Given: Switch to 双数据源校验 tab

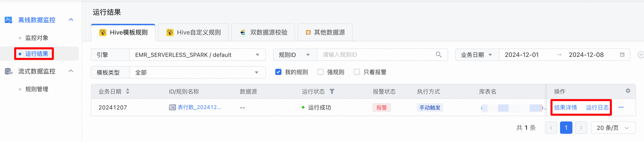Looking at the screenshot, I should [x=263, y=33].
